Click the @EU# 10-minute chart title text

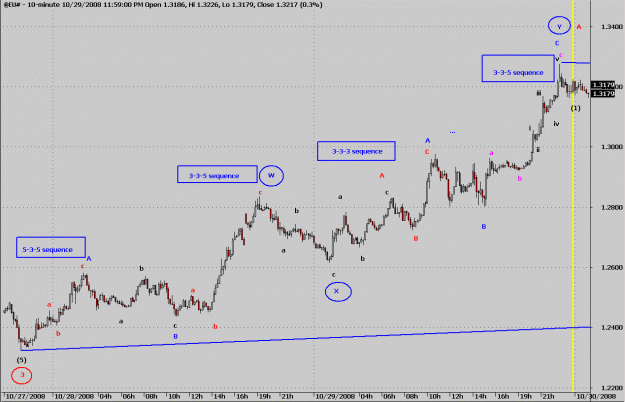tap(163, 5)
